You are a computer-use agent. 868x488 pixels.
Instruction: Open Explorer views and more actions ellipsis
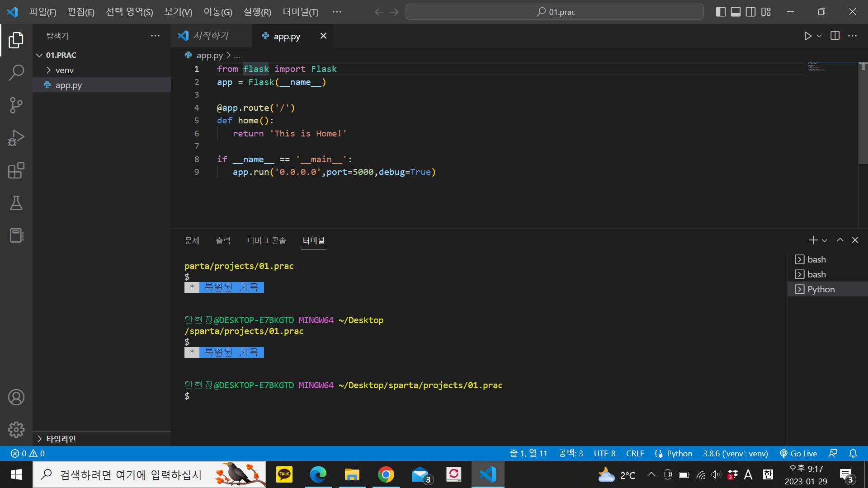155,36
